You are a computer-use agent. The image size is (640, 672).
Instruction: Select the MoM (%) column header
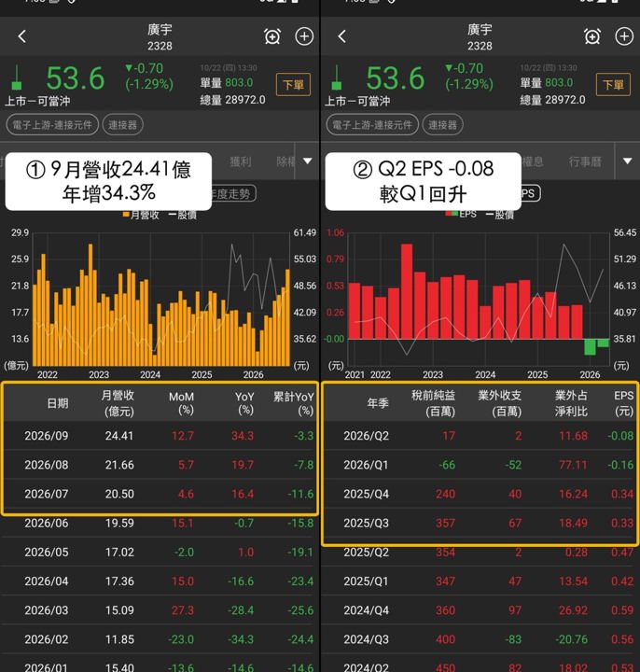[182, 403]
